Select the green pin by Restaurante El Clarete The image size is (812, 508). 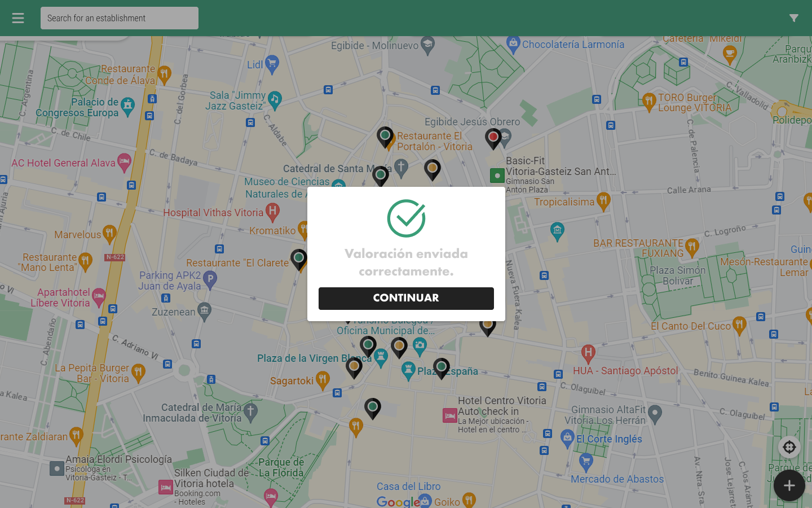click(299, 260)
